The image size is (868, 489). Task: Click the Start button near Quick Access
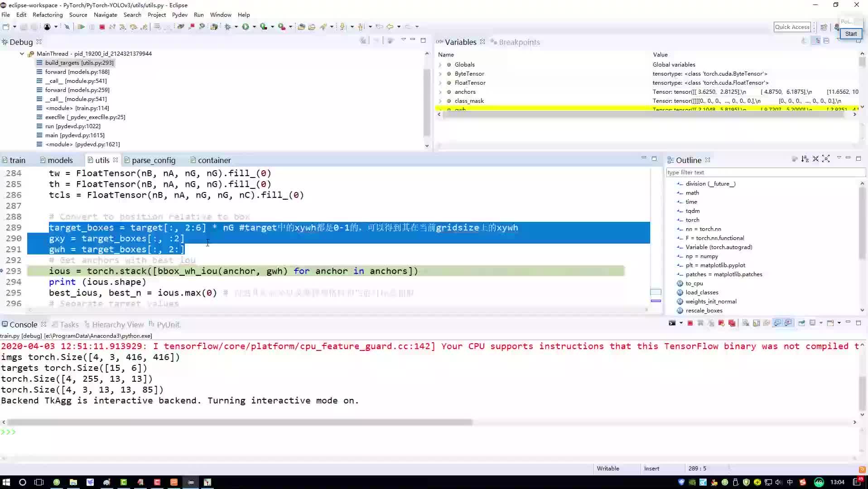coord(851,34)
